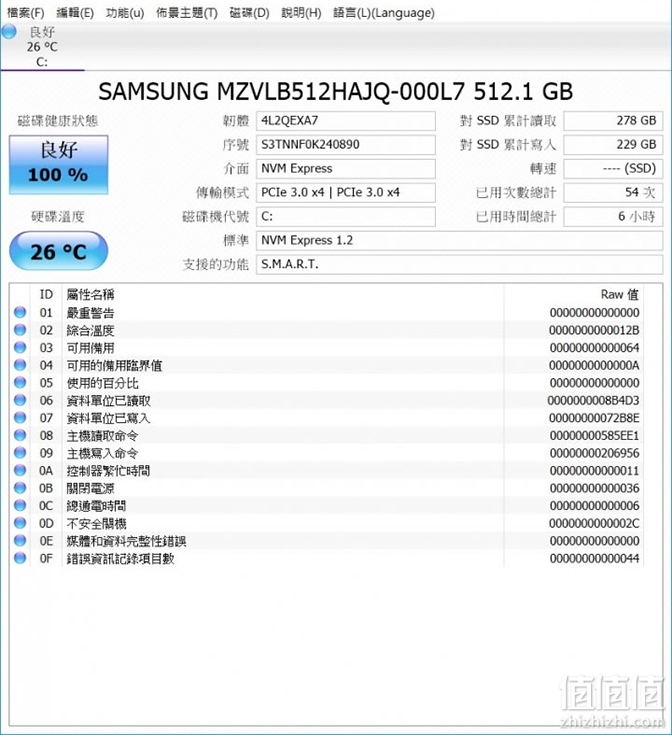The image size is (672, 735).
Task: Click the standard field NVM Express 1.2
Action: [x=459, y=240]
